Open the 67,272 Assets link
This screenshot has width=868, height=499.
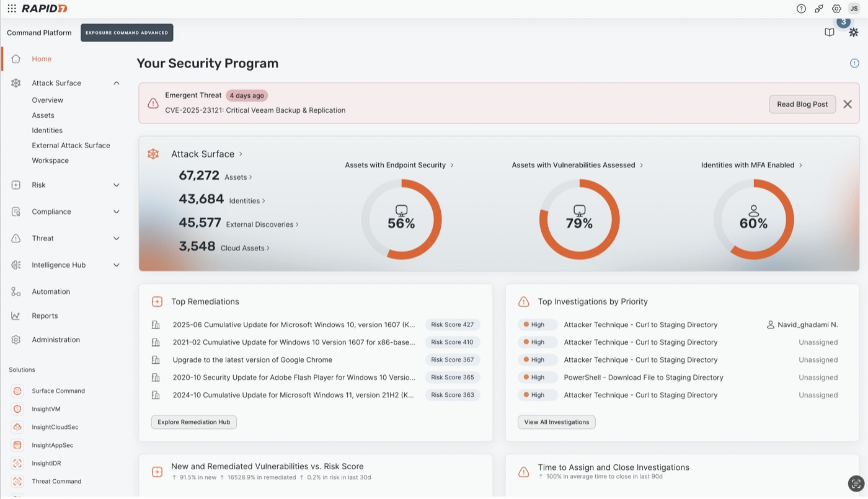215,176
